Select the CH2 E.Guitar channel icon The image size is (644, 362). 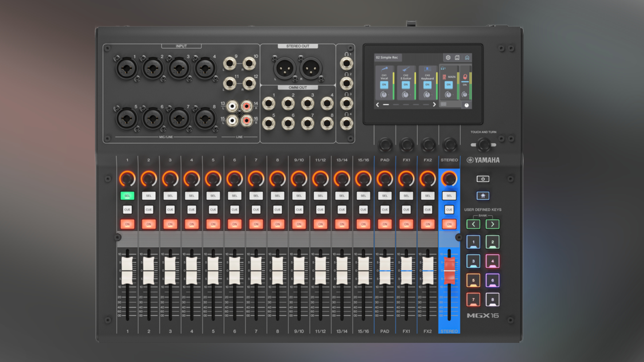pyautogui.click(x=406, y=69)
